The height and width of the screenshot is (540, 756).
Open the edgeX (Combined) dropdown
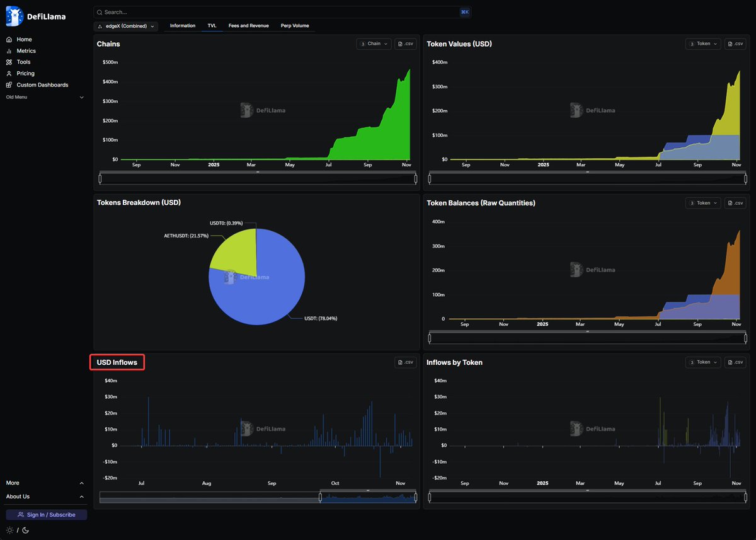(126, 26)
